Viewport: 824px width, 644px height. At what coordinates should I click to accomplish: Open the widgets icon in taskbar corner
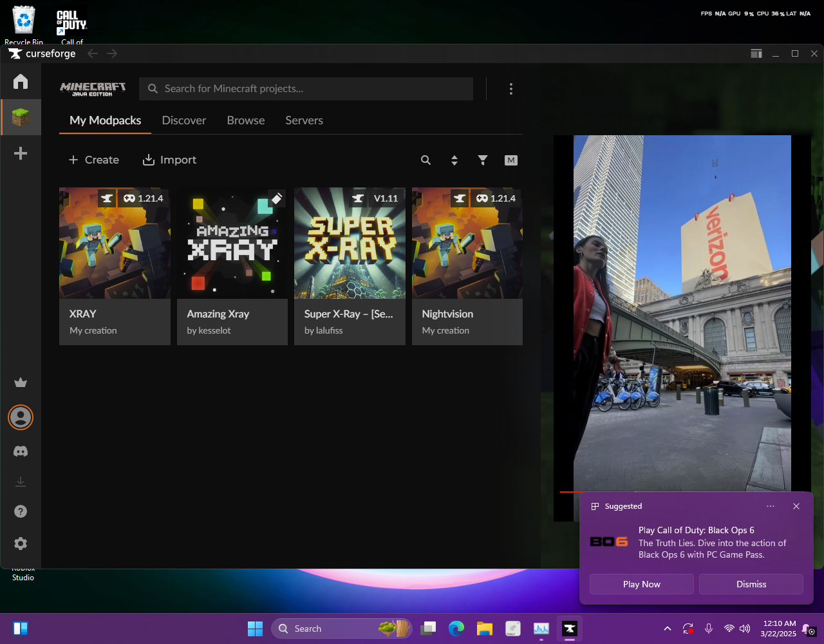click(21, 629)
